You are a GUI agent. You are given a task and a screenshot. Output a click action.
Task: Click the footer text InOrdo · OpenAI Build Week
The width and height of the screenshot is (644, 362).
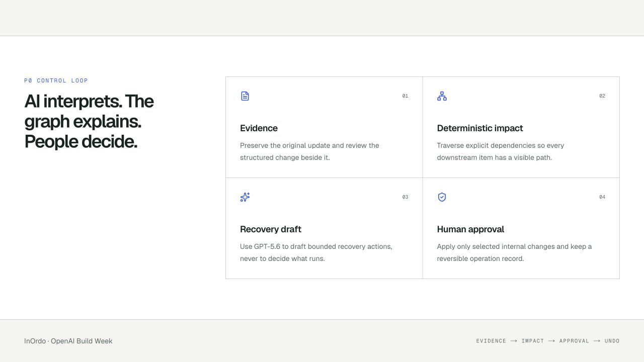[68, 341]
